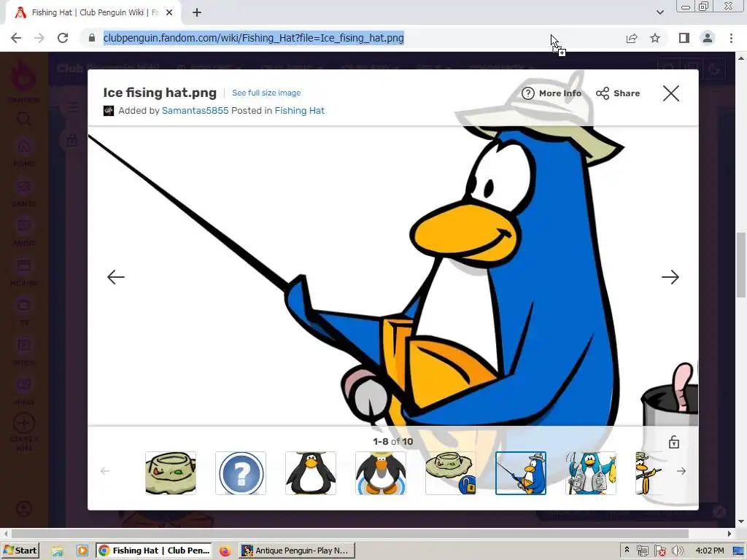Click the horizontal page scrollbar
The image size is (747, 560).
(x=350, y=533)
